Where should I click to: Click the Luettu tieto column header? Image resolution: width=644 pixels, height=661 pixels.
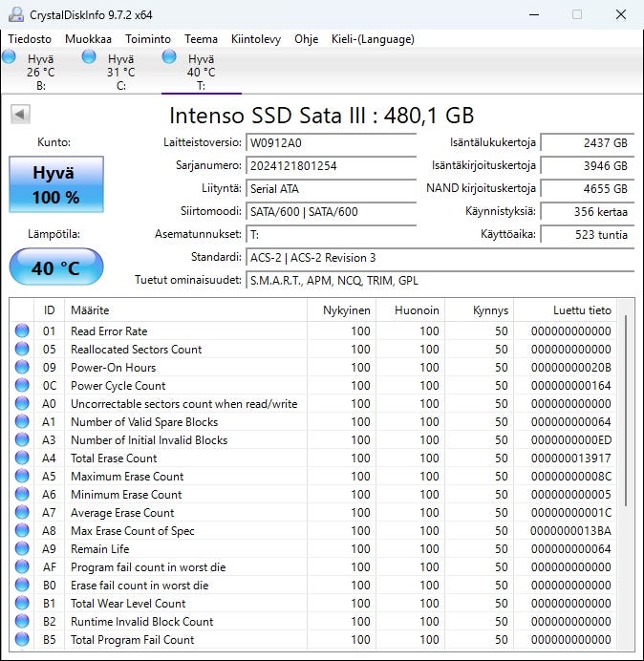point(581,310)
